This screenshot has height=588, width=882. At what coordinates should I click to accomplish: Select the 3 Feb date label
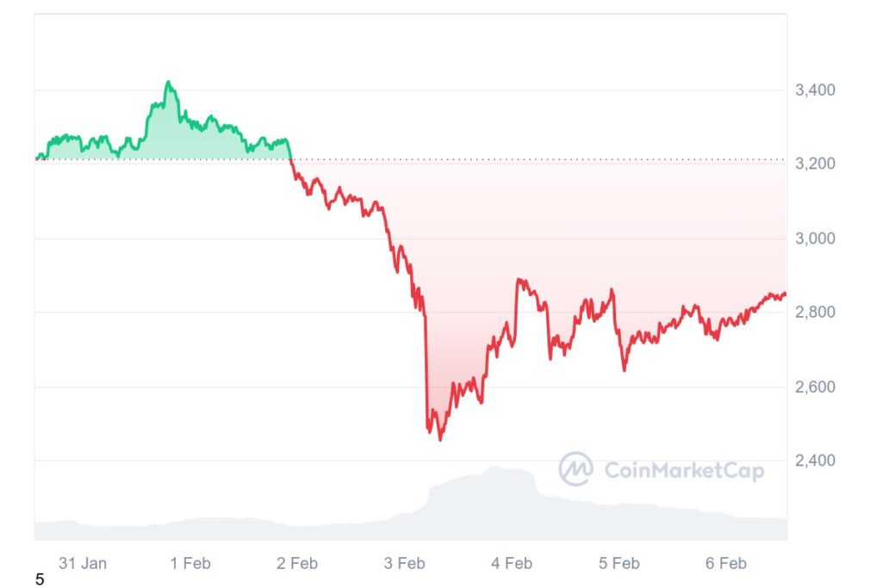(x=405, y=564)
